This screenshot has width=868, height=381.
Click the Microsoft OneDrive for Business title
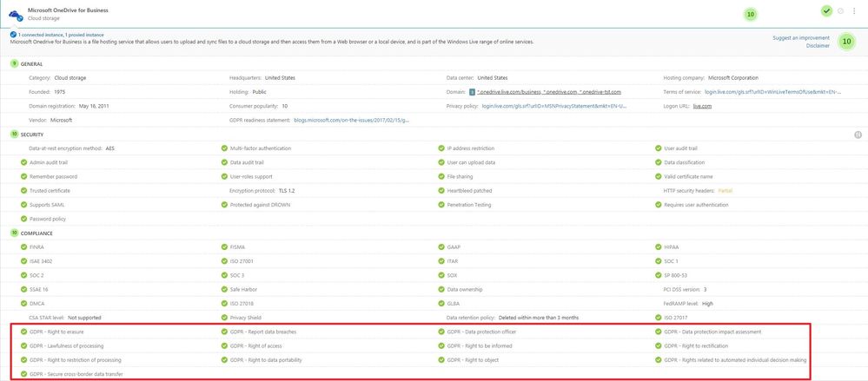click(68, 10)
